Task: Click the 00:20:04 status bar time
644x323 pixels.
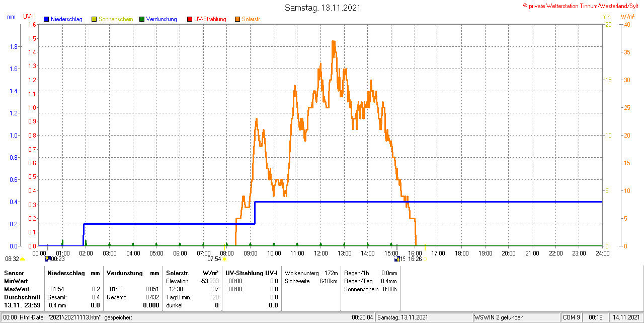Action: pos(362,317)
